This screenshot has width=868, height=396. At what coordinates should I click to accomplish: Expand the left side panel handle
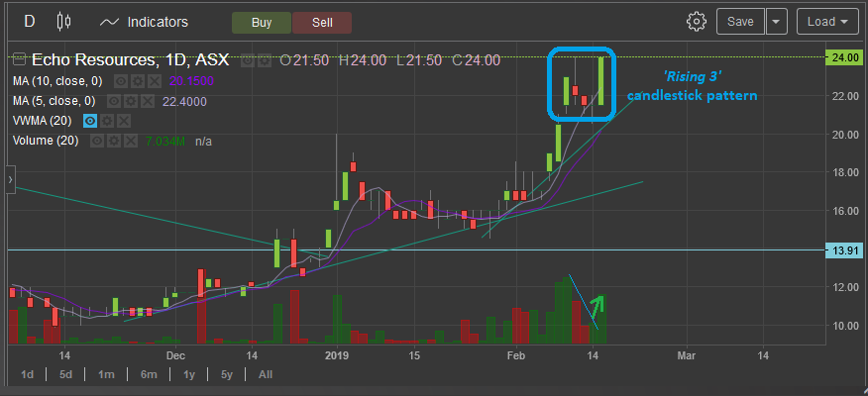coord(10,179)
